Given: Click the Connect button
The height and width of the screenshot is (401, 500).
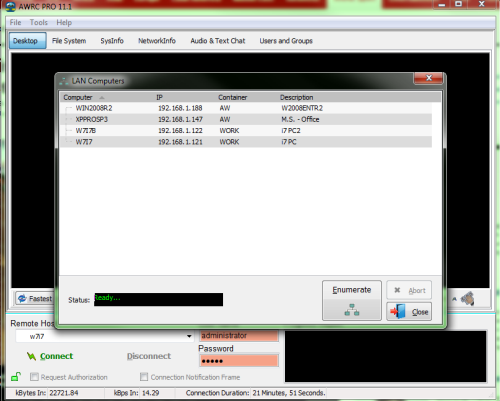Looking at the screenshot, I should 50,356.
